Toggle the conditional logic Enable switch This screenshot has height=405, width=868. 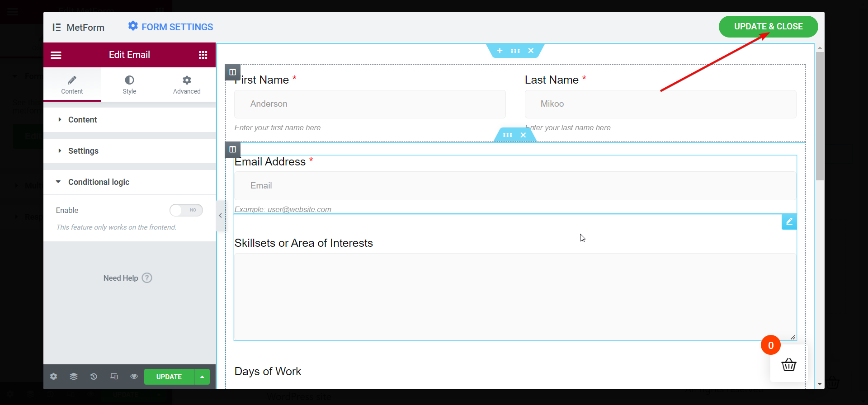click(186, 210)
